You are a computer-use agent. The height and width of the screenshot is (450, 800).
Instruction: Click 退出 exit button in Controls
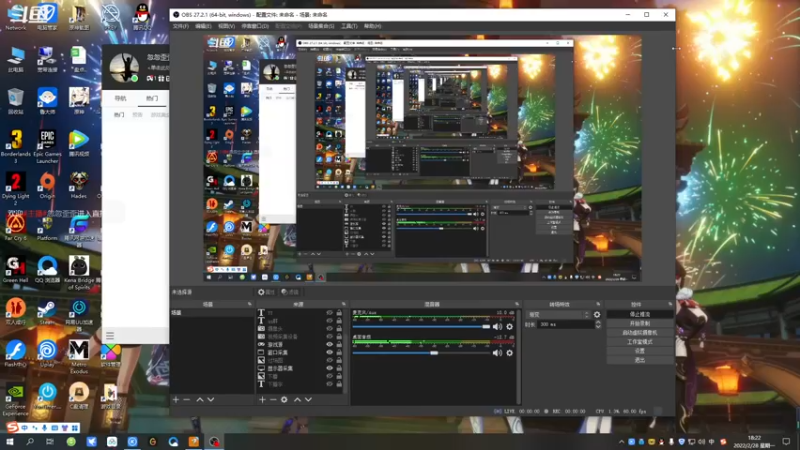640,360
